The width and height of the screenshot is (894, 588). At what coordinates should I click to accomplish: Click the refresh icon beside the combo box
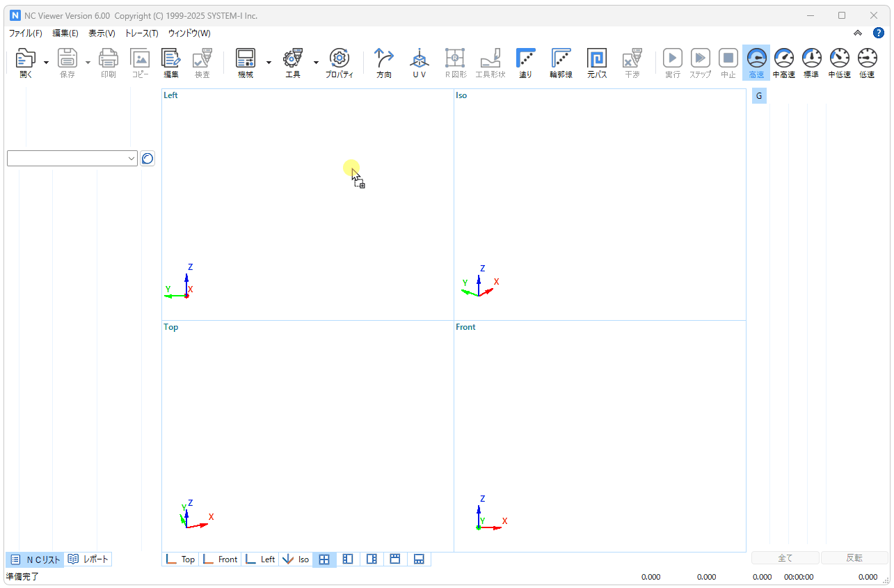[x=147, y=159]
